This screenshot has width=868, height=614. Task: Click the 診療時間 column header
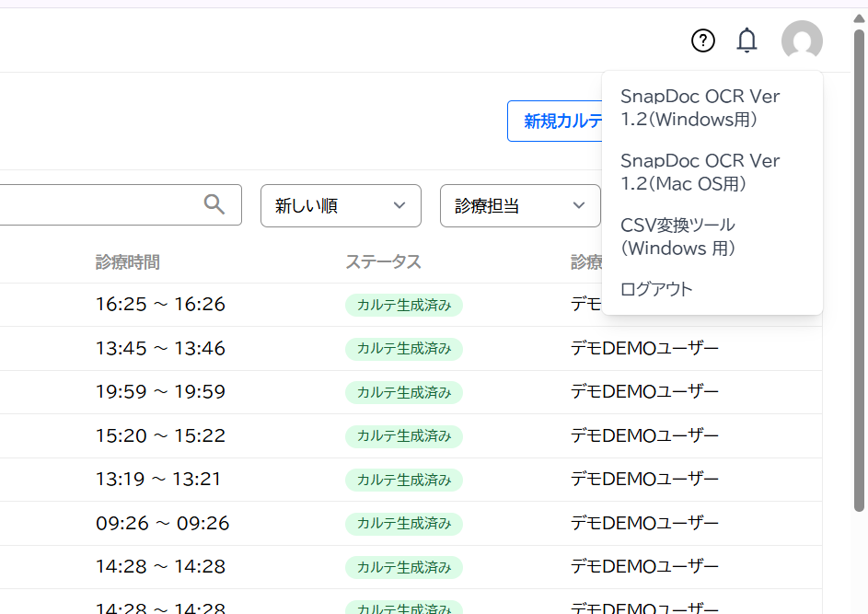pos(127,262)
